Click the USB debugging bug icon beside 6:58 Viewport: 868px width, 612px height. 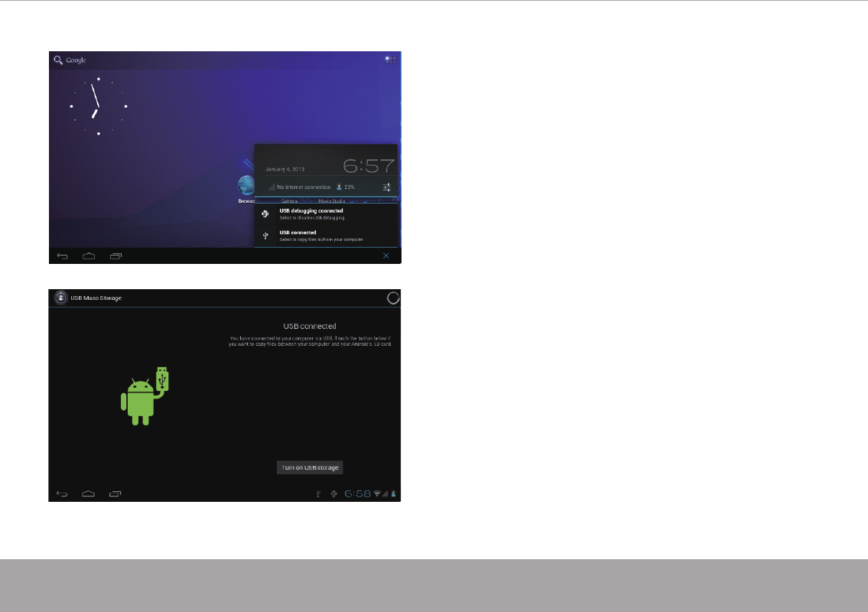[333, 493]
